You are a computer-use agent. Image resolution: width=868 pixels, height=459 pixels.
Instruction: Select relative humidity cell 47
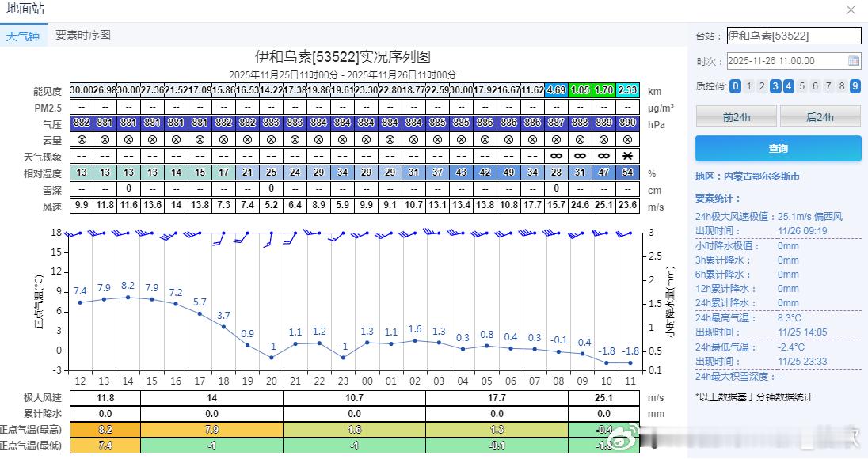(604, 173)
